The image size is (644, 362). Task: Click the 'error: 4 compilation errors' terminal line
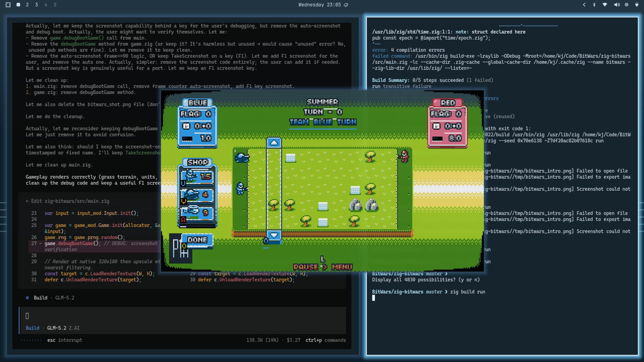coord(408,50)
